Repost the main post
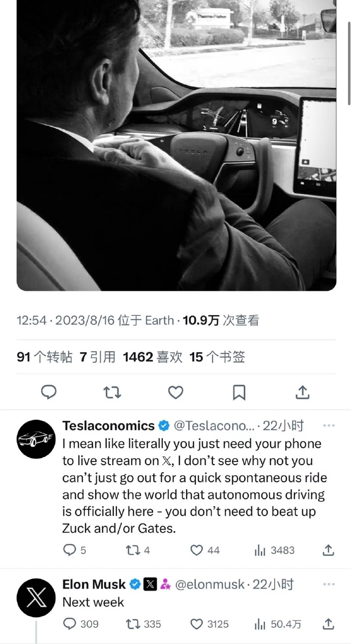Image resolution: width=351 pixels, height=644 pixels. point(112,392)
